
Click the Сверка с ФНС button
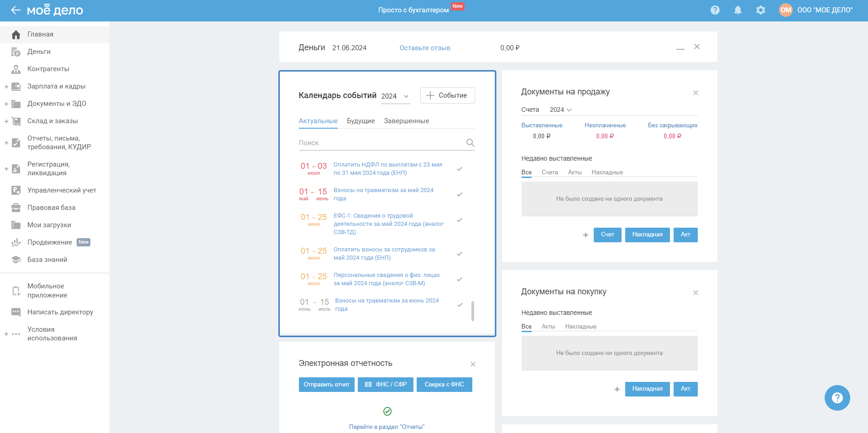point(444,385)
